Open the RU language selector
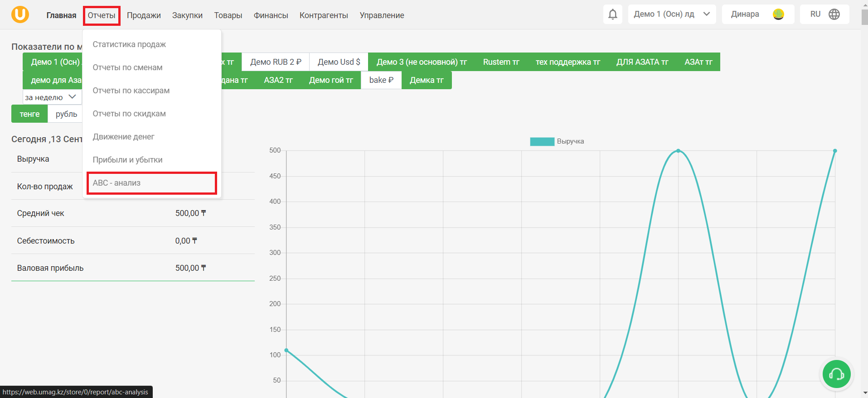868x398 pixels. 824,14
